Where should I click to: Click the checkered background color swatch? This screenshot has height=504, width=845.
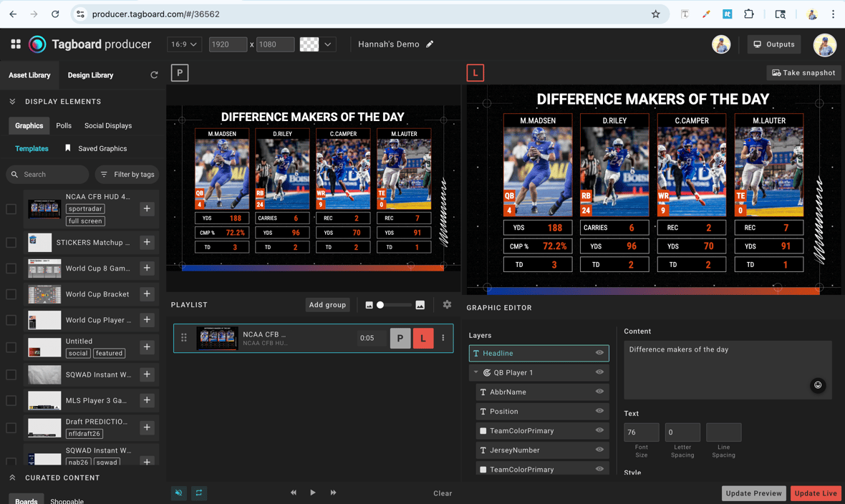click(x=309, y=44)
